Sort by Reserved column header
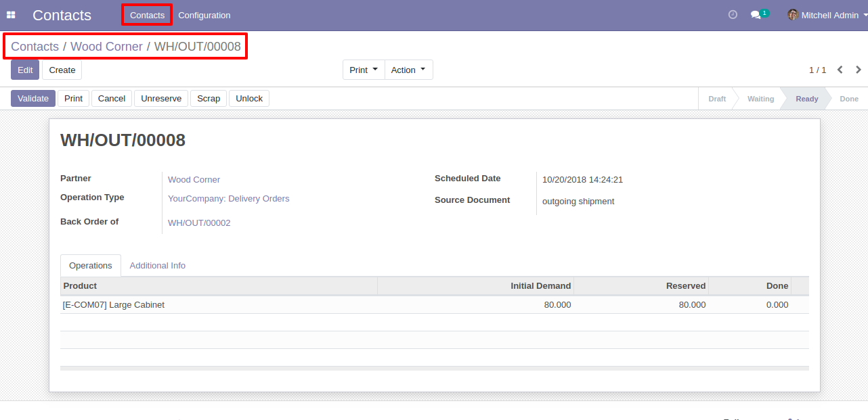Image resolution: width=868 pixels, height=420 pixels. [x=641, y=286]
